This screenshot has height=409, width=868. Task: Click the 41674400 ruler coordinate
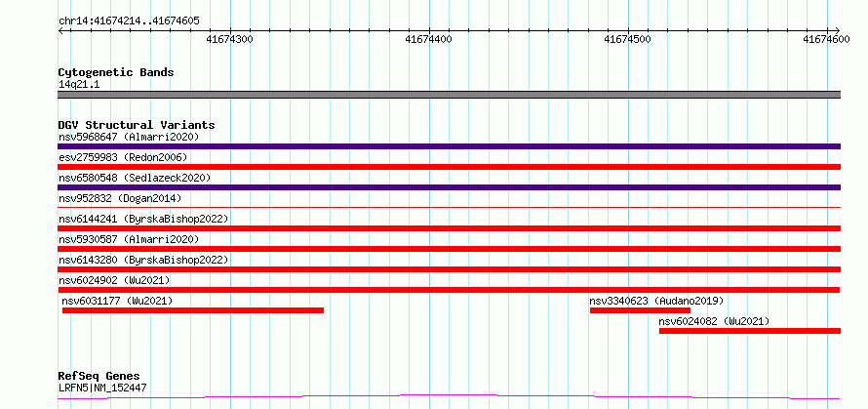pos(428,39)
